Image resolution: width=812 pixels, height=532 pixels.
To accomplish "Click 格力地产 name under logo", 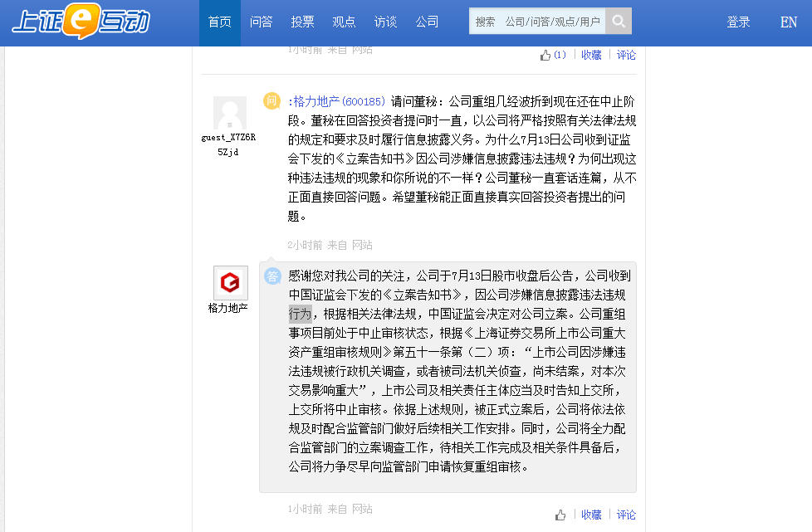I will (x=227, y=308).
